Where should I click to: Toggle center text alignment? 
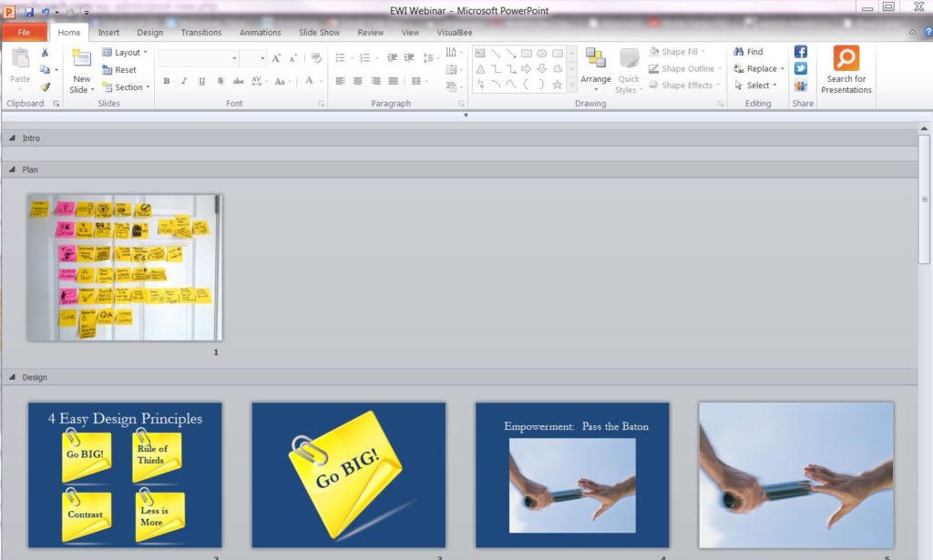tap(358, 81)
